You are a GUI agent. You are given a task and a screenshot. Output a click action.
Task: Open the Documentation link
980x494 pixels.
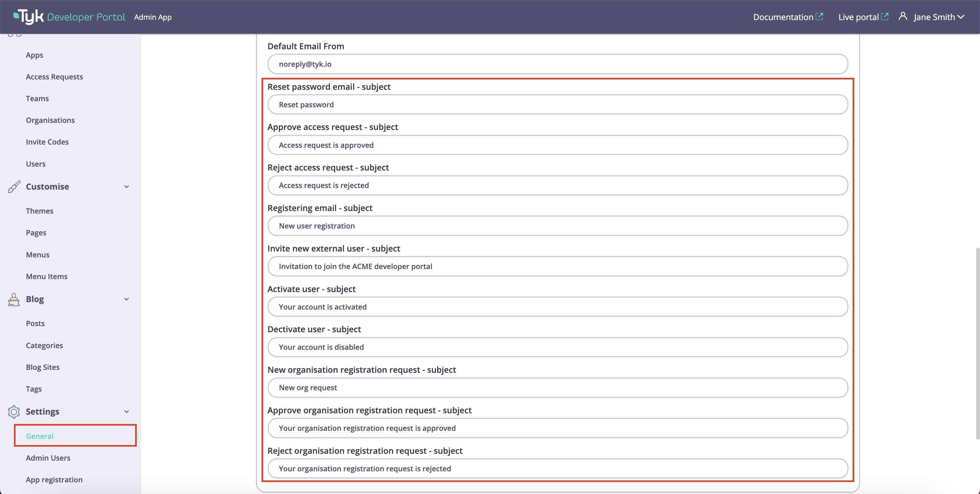(783, 17)
